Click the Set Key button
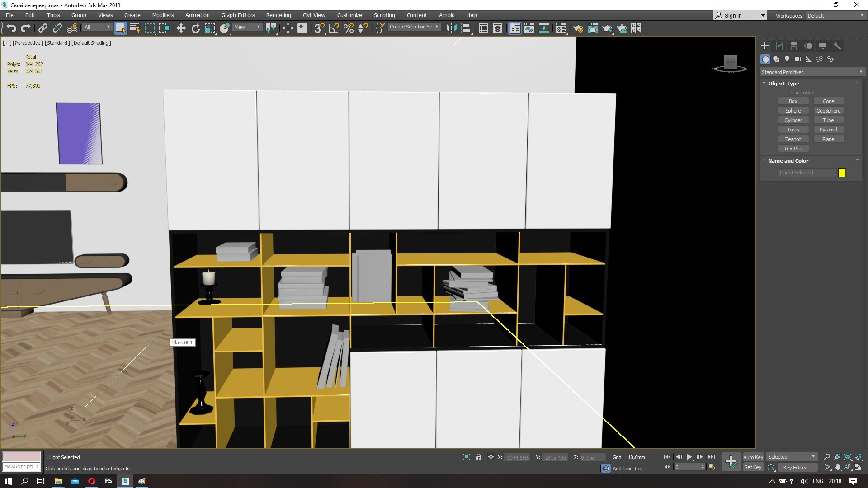The image size is (868, 488). [753, 468]
